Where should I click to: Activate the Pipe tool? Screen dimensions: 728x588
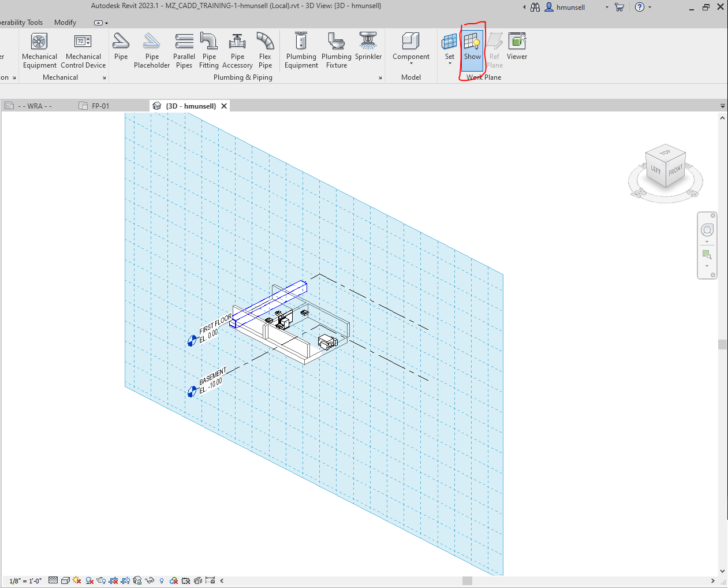121,47
